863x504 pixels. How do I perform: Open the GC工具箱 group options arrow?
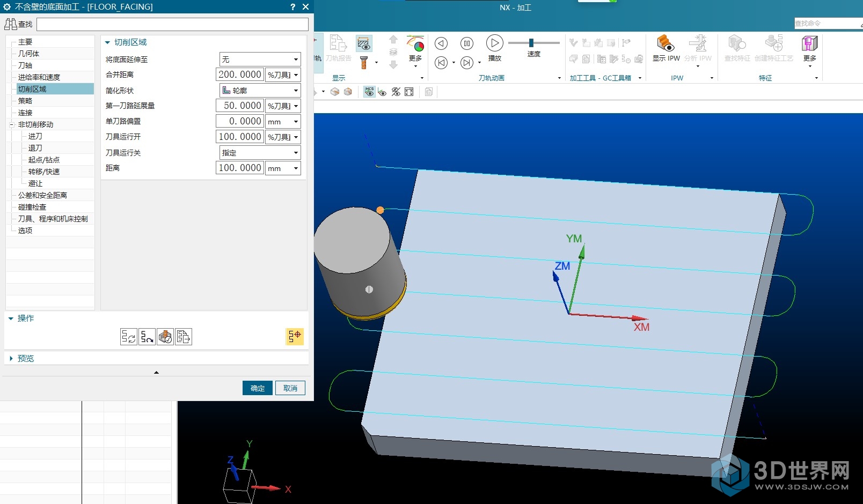click(x=640, y=78)
